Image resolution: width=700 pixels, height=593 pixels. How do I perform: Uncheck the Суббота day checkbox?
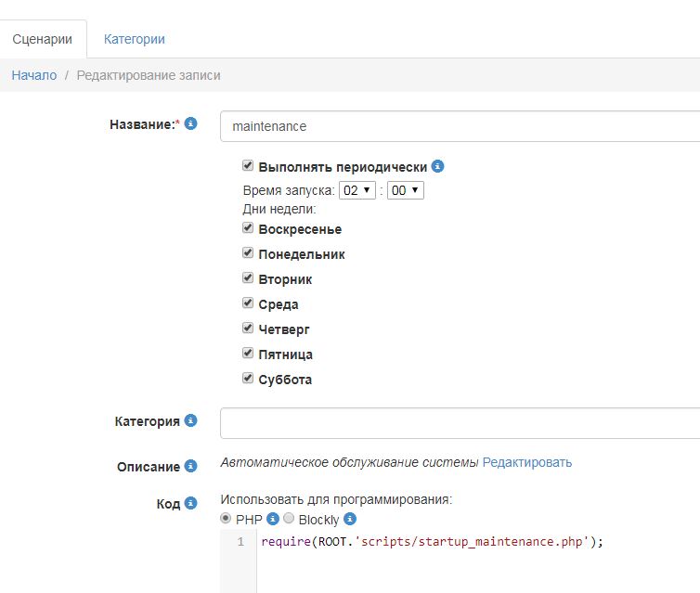click(248, 378)
